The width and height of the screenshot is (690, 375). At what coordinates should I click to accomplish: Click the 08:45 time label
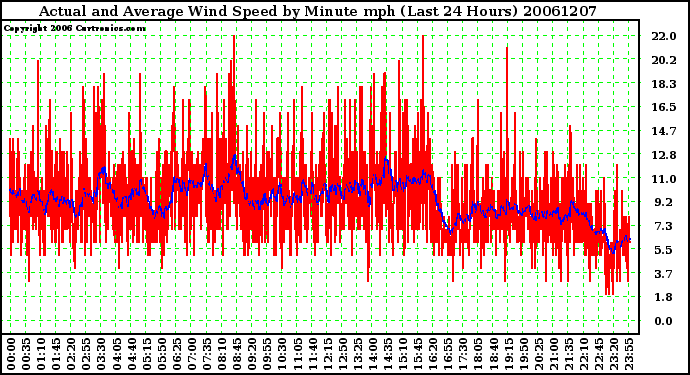pos(237,354)
